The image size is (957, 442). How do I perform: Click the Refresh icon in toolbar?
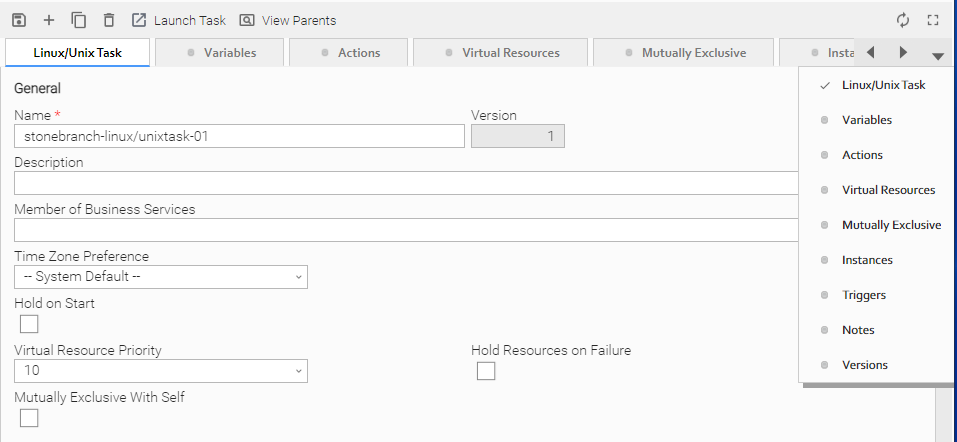(x=903, y=20)
